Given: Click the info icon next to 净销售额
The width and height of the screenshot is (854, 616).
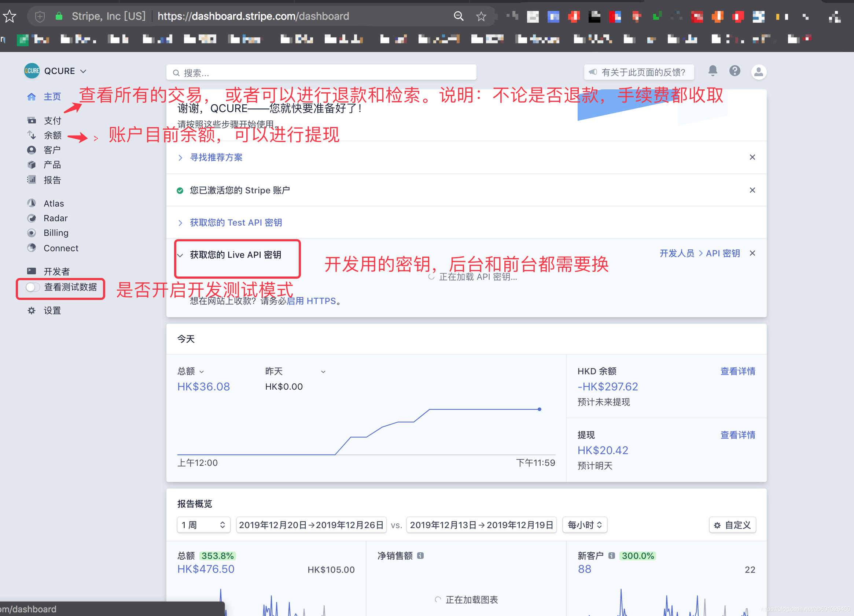Looking at the screenshot, I should pos(420,556).
